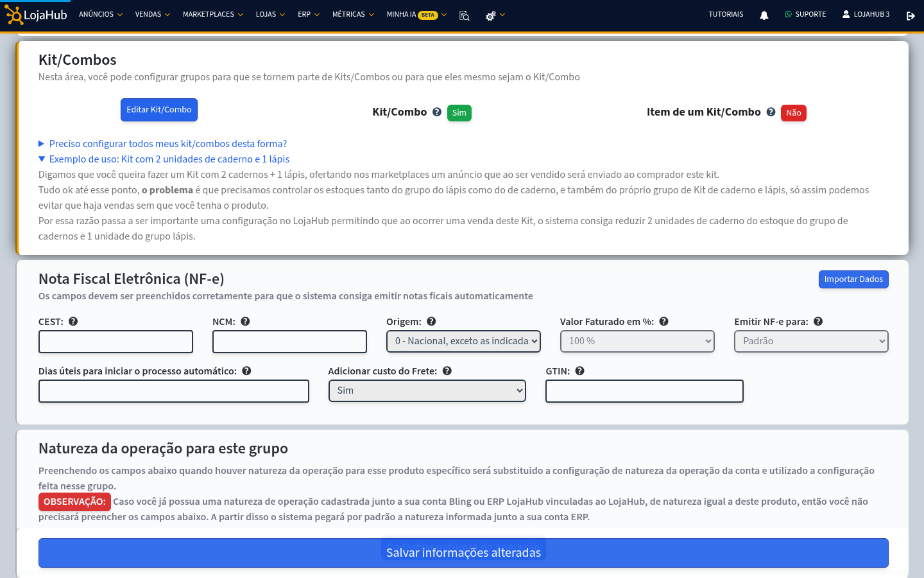Viewport: 924px width, 578px height.
Task: Open the Origem dropdown
Action: coord(463,341)
